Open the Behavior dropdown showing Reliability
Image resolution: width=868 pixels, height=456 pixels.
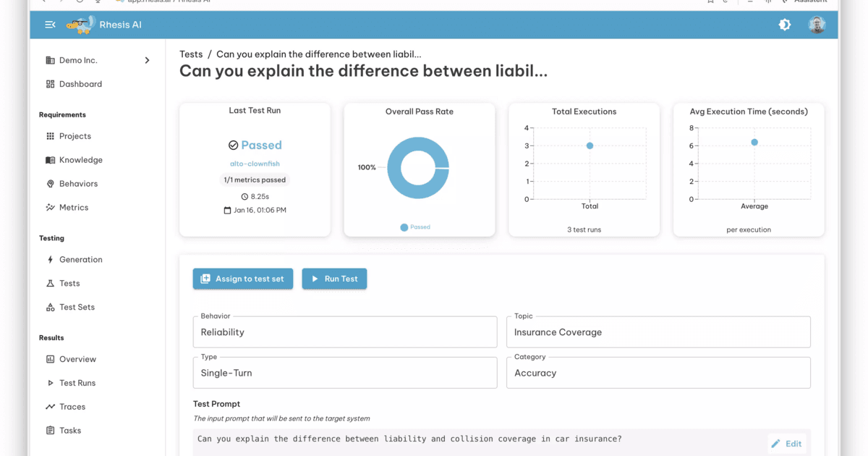click(345, 332)
